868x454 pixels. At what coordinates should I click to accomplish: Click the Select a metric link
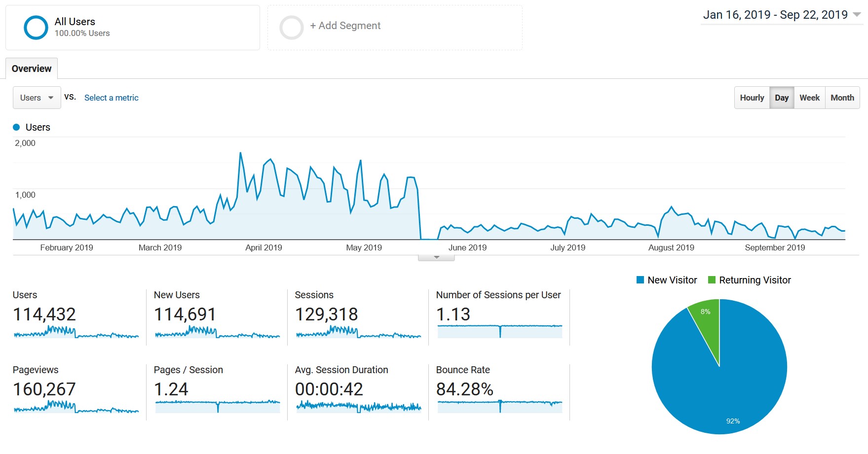111,98
